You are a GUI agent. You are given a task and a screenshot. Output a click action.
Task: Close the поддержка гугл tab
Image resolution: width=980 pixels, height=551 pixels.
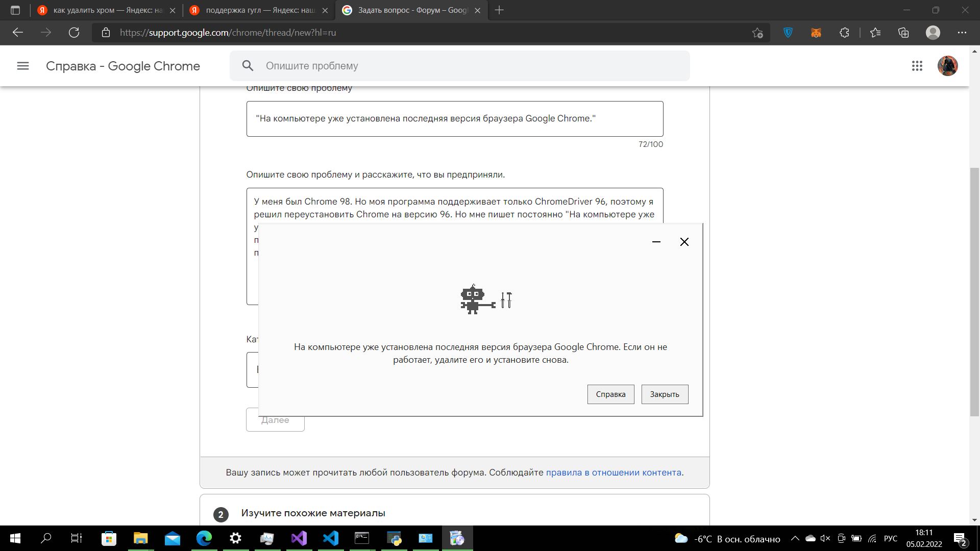pos(325,10)
